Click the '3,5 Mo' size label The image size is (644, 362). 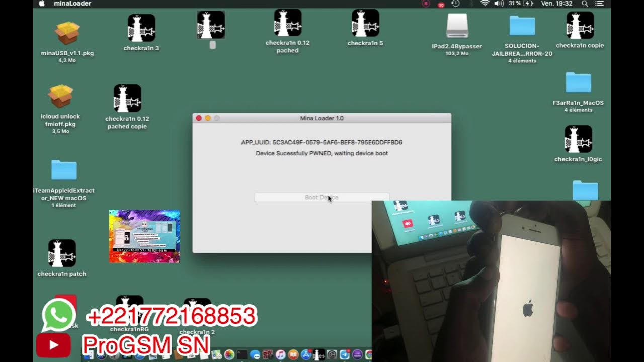pyautogui.click(x=60, y=131)
